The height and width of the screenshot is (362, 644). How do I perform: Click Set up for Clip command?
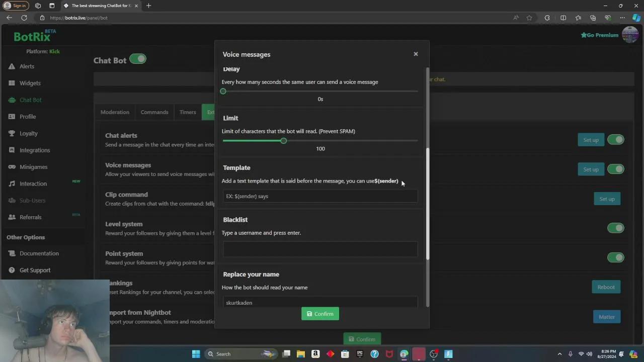point(607,199)
